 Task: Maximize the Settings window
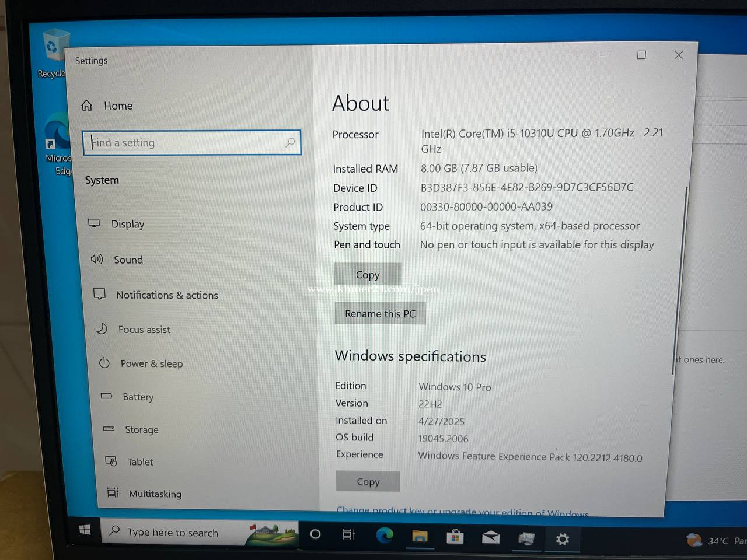click(x=641, y=55)
